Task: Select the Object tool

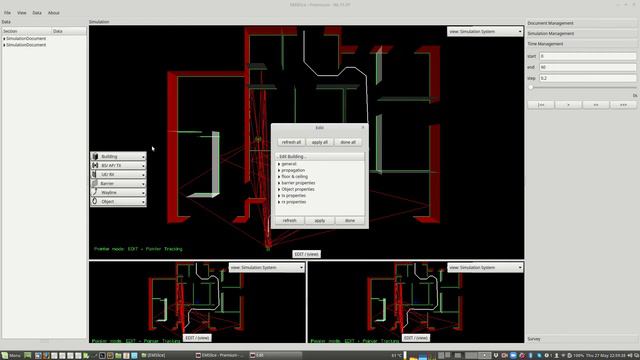Action: 118,201
